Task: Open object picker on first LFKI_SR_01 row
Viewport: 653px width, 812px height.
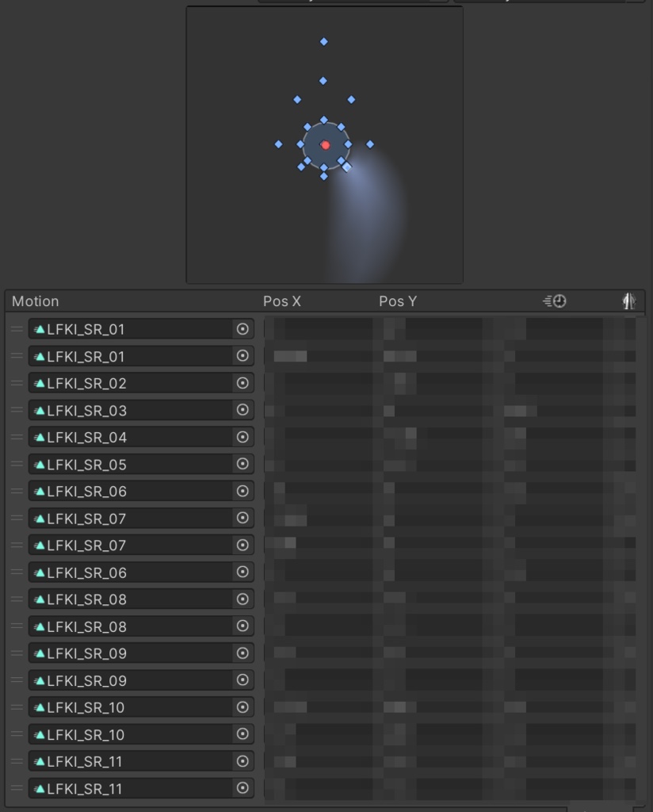Action: (242, 329)
